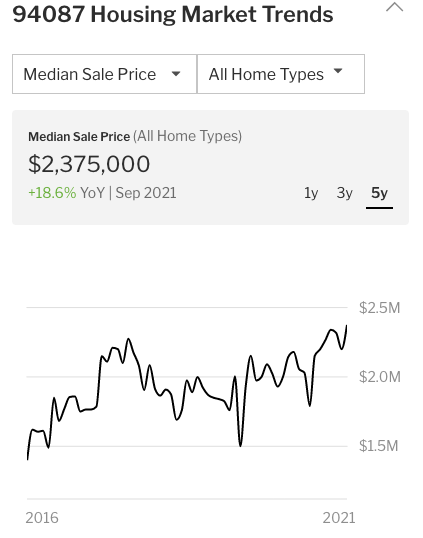This screenshot has width=423, height=538.
Task: Click the Sep 2021 date label
Action: coord(146,193)
